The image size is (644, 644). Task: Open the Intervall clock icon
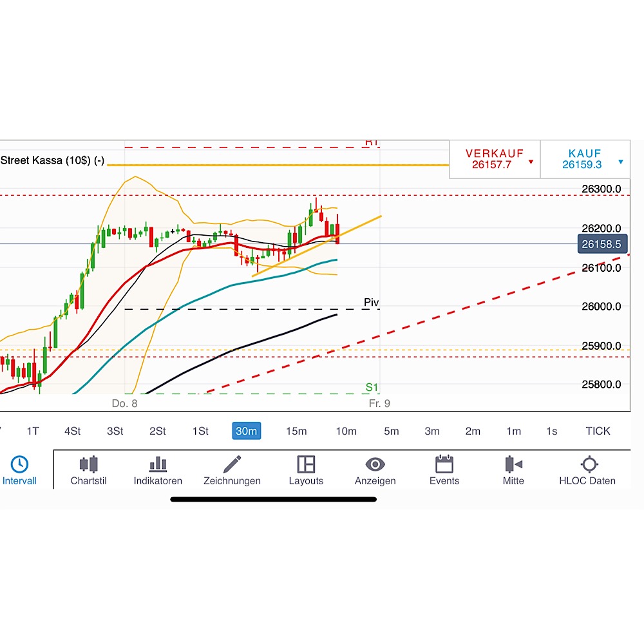19,464
